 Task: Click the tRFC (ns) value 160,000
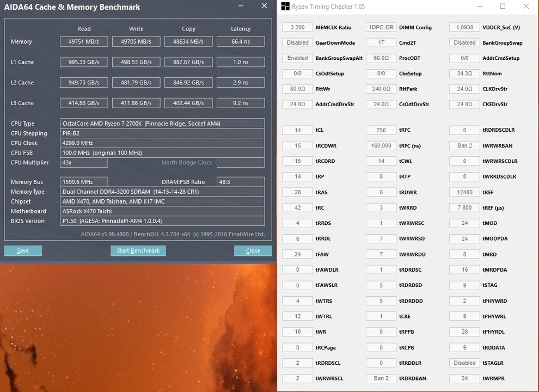(x=381, y=145)
